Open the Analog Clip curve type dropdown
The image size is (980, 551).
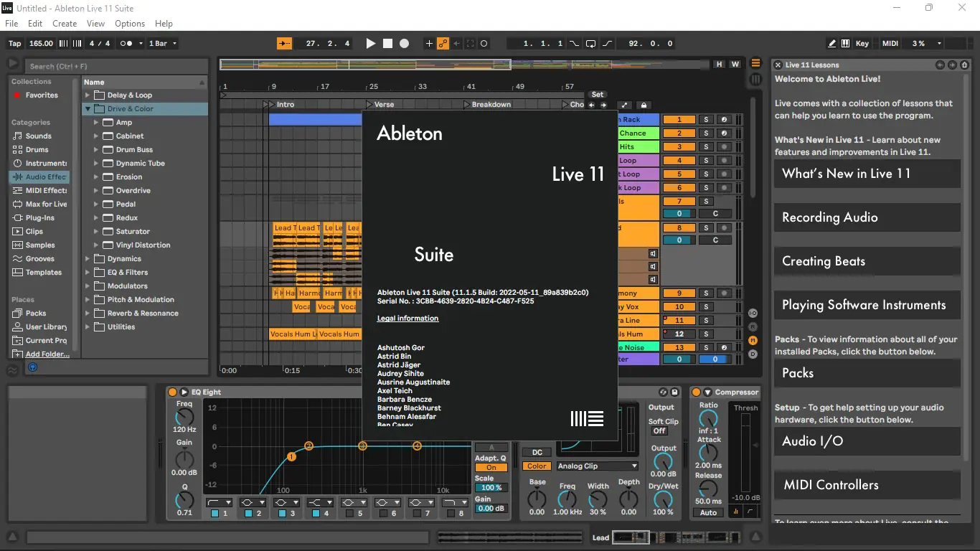(x=598, y=466)
